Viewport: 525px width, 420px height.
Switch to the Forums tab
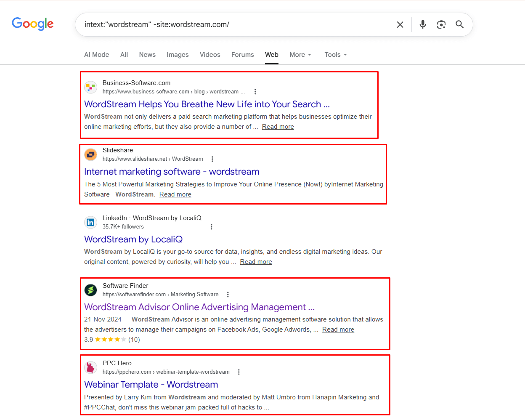tap(243, 55)
